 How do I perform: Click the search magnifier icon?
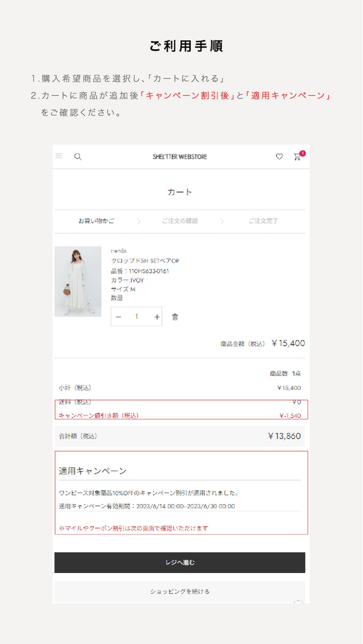click(x=78, y=156)
